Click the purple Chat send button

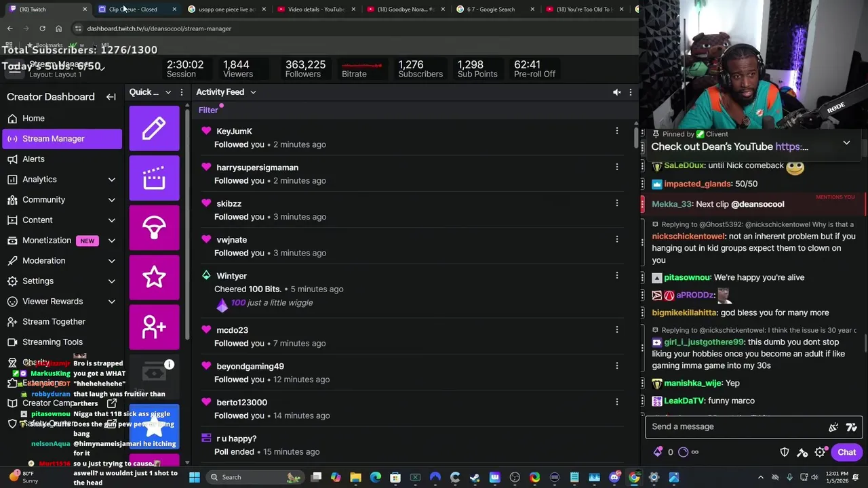coord(846,452)
